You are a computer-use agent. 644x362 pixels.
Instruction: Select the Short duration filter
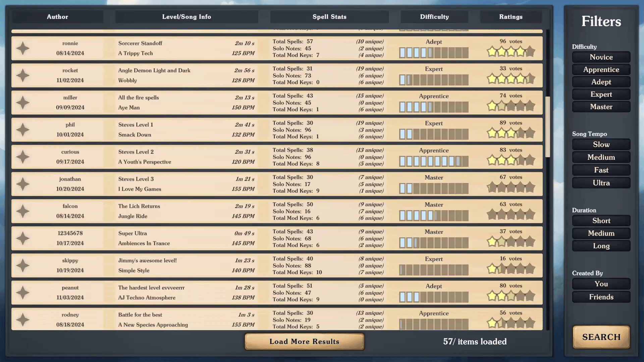point(601,221)
